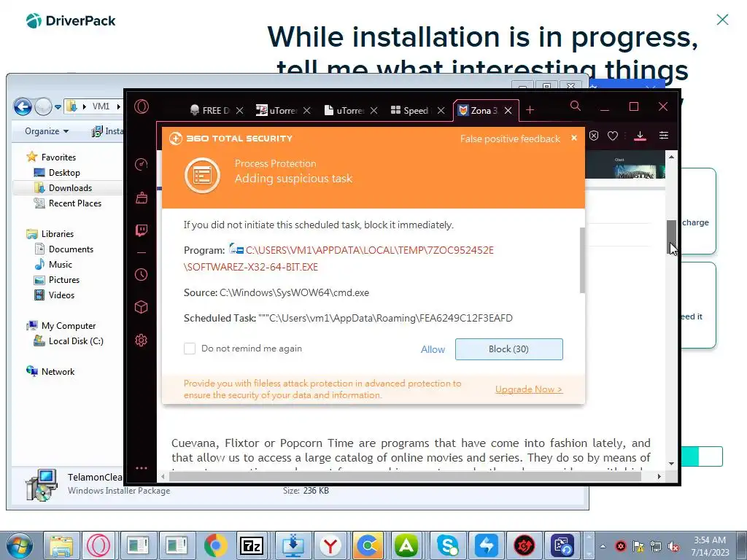This screenshot has height=560, width=747.
Task: Select Downloads in Explorer favorites
Action: click(x=70, y=187)
